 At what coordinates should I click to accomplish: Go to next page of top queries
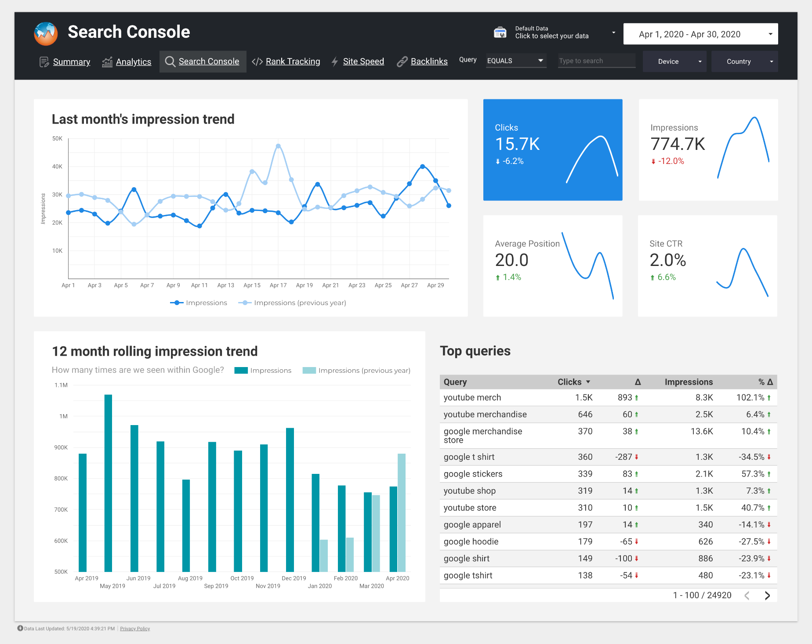767,596
